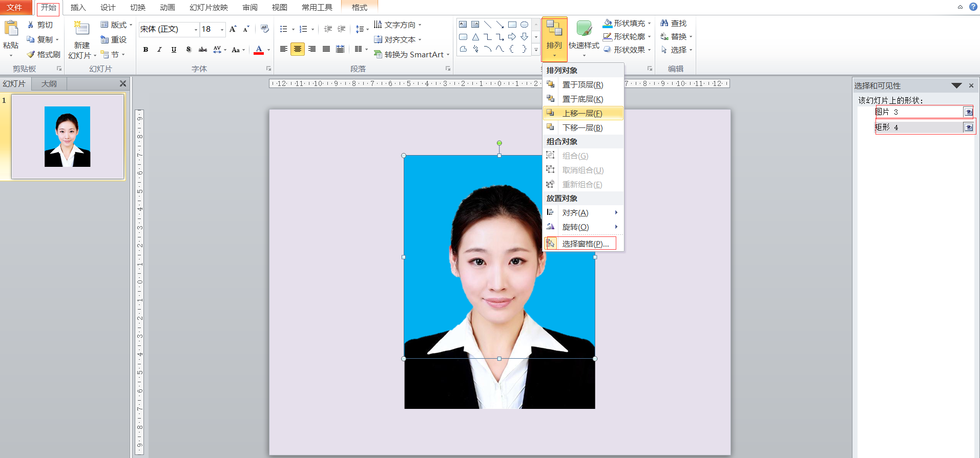This screenshot has height=458, width=980.
Task: Click the Format Painter brush icon
Action: pyautogui.click(x=31, y=54)
